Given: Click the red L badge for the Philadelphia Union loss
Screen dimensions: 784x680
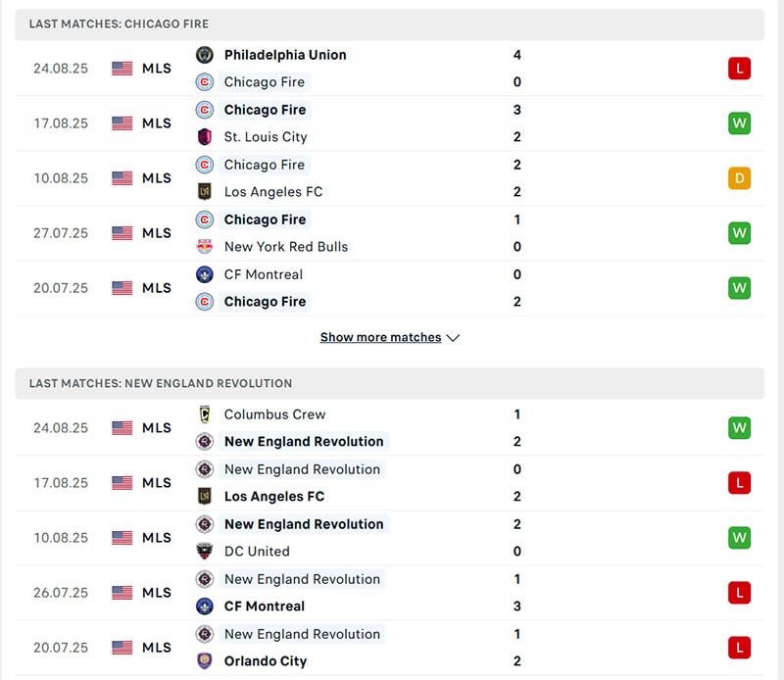Looking at the screenshot, I should point(739,69).
